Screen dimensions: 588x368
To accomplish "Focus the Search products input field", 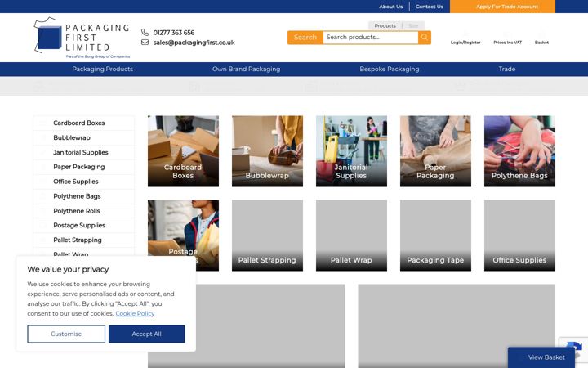I will 371,37.
